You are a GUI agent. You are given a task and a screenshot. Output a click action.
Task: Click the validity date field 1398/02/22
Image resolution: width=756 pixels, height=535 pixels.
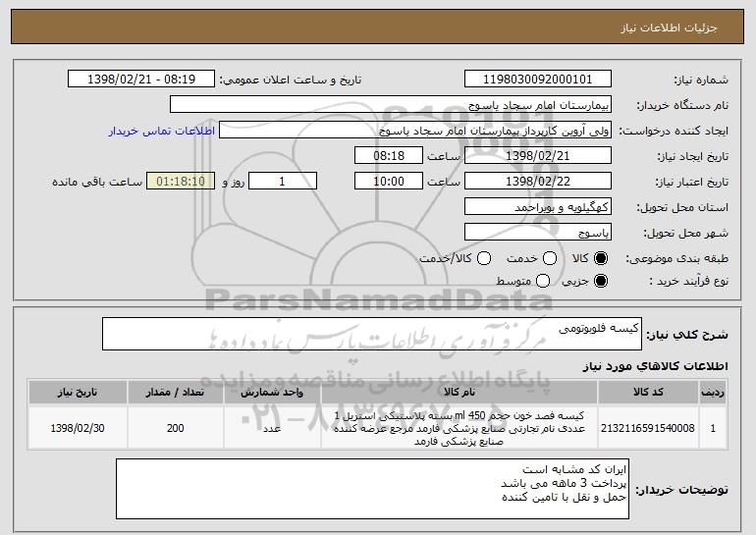click(538, 182)
